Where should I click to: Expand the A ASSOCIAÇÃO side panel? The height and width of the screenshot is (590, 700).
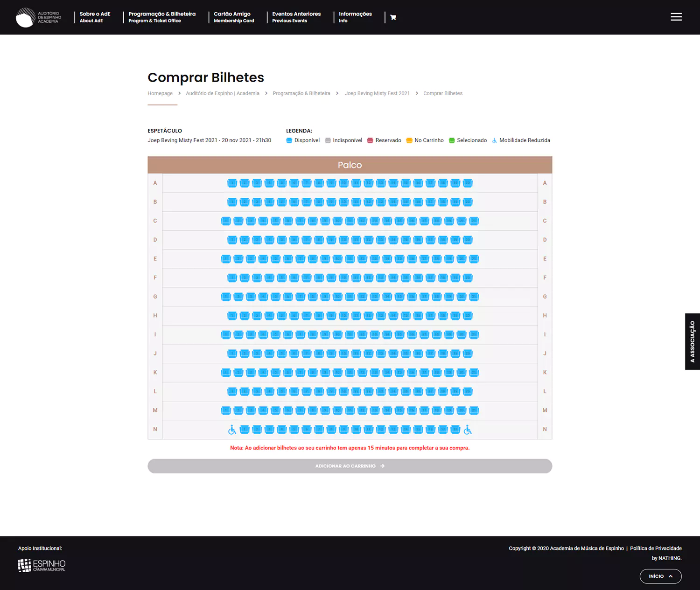pyautogui.click(x=692, y=341)
